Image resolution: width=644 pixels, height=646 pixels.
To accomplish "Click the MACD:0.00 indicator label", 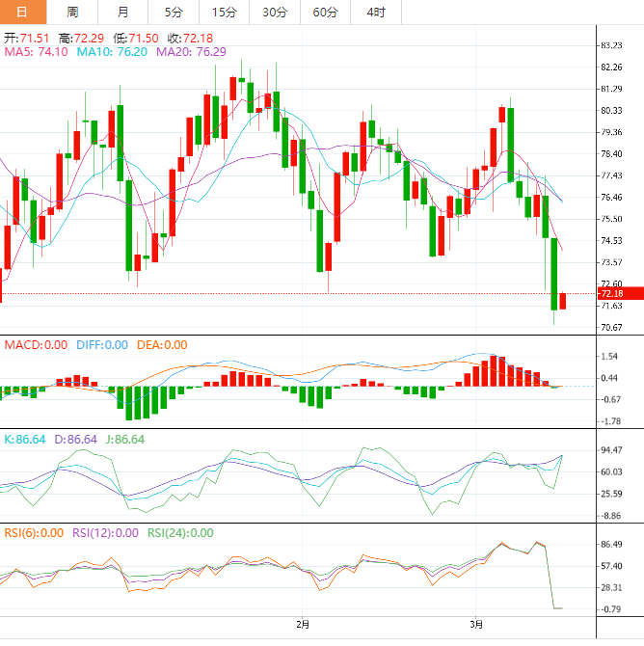I will click(36, 344).
